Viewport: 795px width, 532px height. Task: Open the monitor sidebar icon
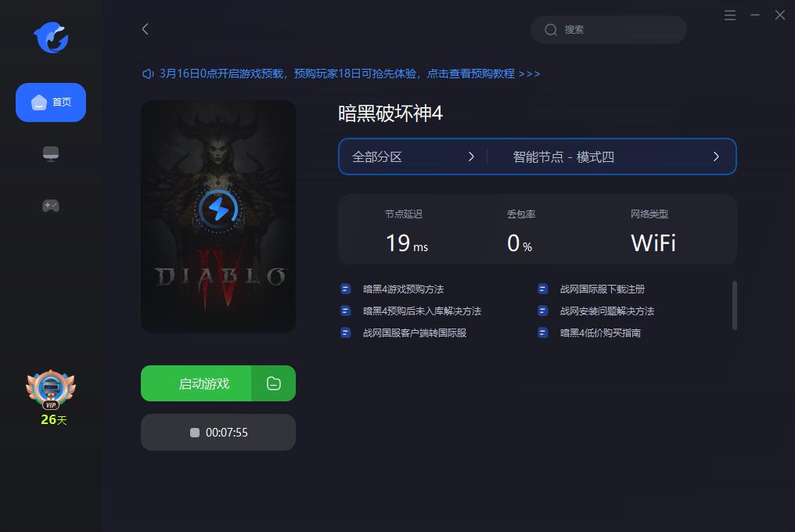click(51, 153)
